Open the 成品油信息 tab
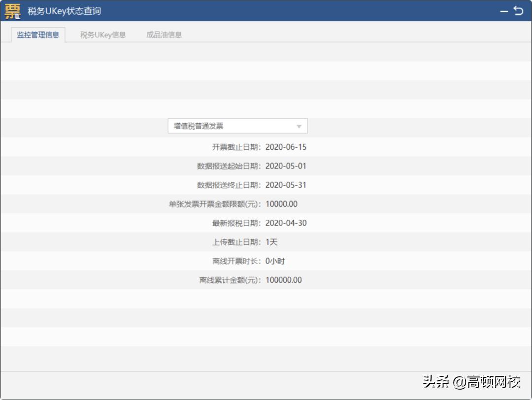 tap(163, 35)
